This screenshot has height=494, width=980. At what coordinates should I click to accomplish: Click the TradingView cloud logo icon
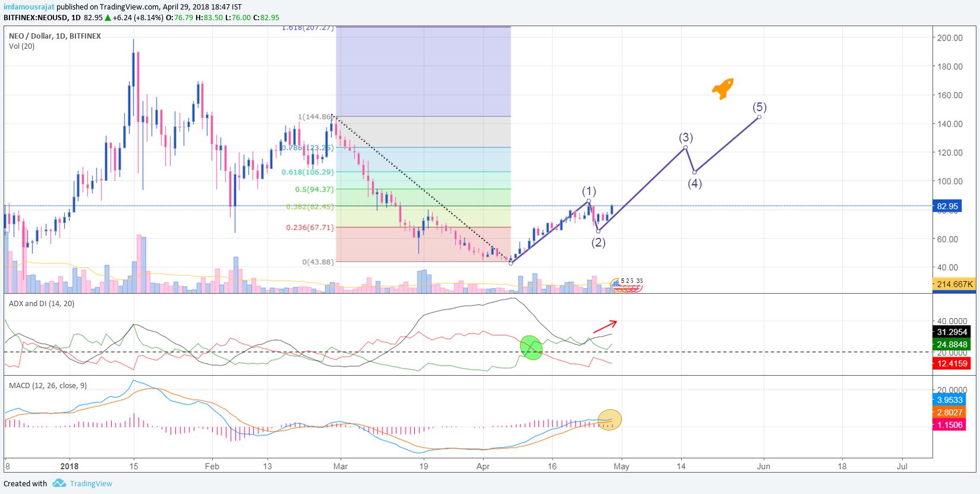(59, 483)
